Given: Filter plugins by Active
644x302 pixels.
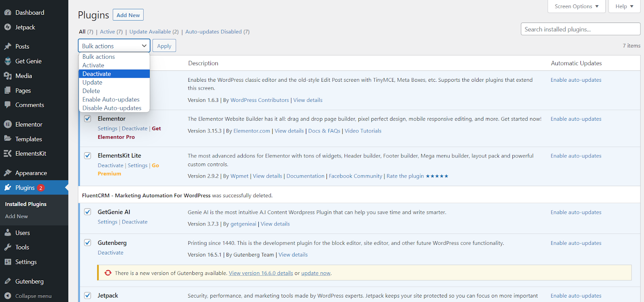Looking at the screenshot, I should [107, 32].
